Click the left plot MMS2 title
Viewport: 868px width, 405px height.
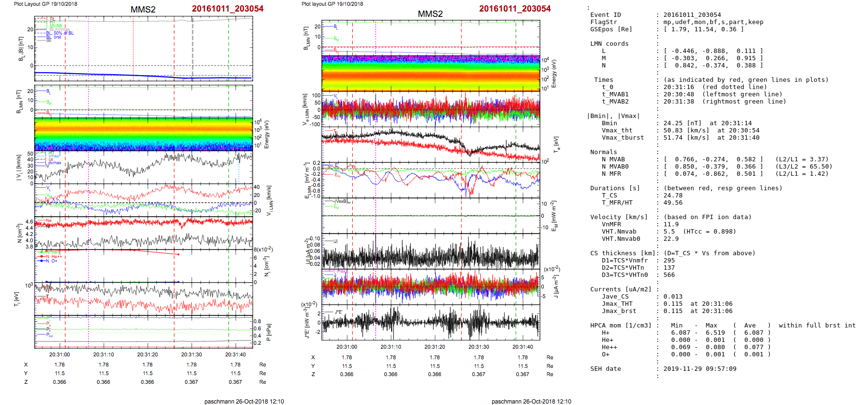coord(143,10)
